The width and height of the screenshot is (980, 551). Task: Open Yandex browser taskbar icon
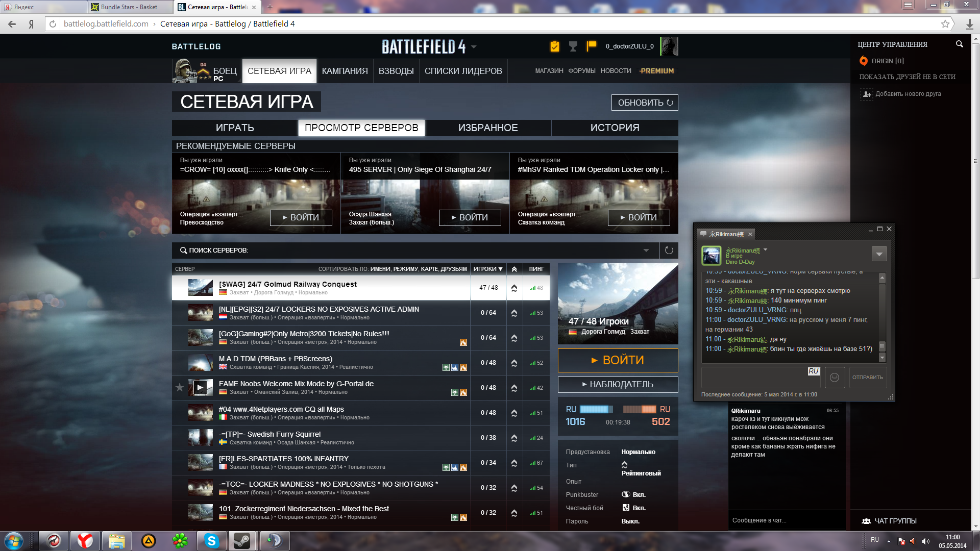click(x=85, y=541)
